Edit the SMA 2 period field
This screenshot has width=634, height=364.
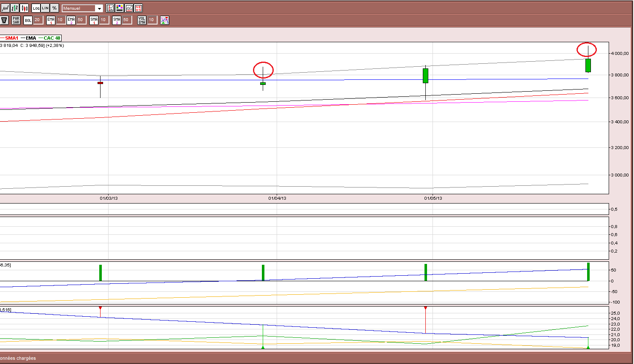click(126, 20)
